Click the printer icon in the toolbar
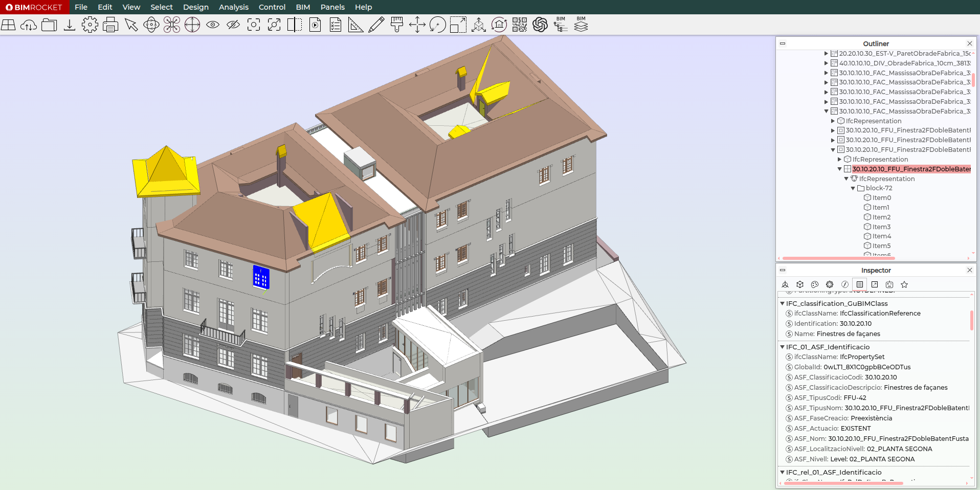 [x=110, y=25]
